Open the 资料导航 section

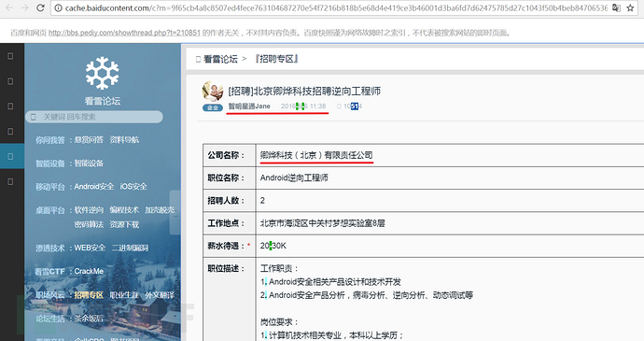[124, 140]
